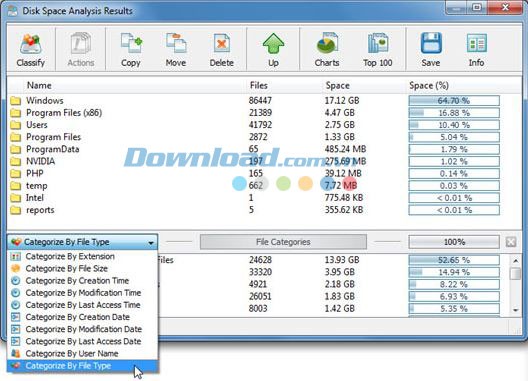Click the 485.24 MB space value

(345, 149)
